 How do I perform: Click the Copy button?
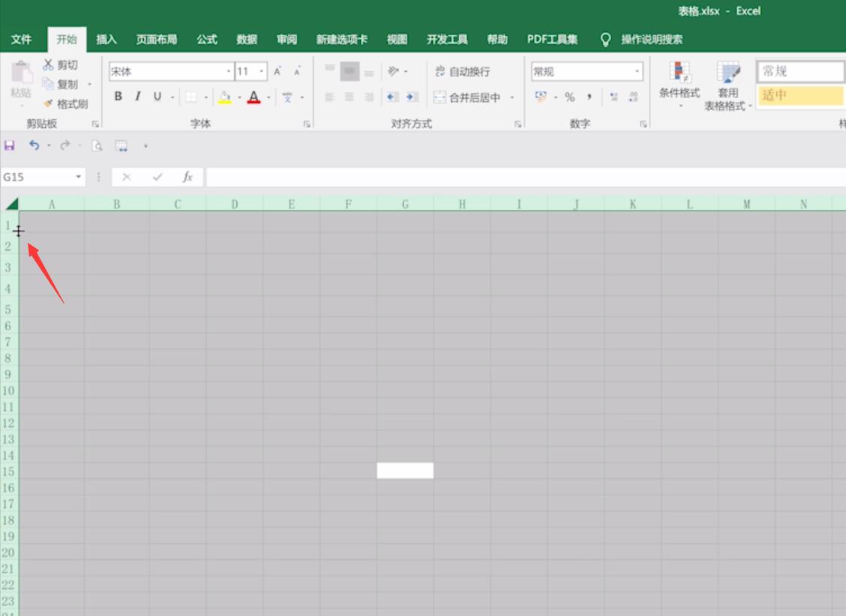point(61,84)
